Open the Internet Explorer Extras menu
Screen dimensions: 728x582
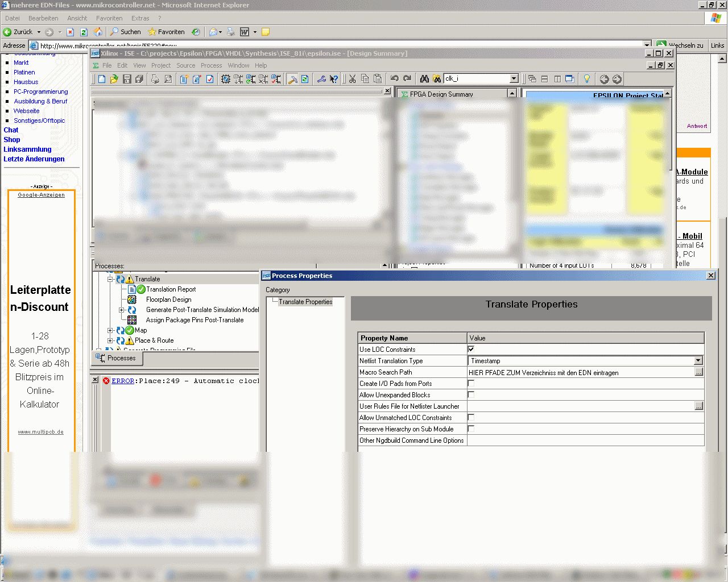(x=140, y=18)
